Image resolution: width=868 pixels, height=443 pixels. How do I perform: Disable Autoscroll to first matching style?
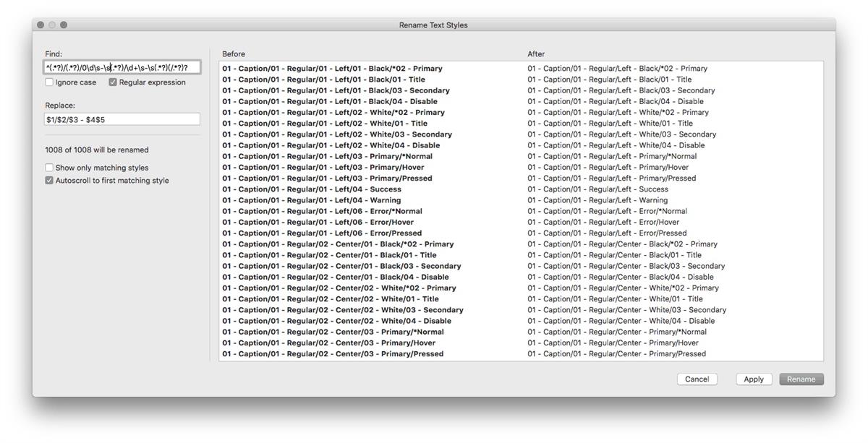50,181
